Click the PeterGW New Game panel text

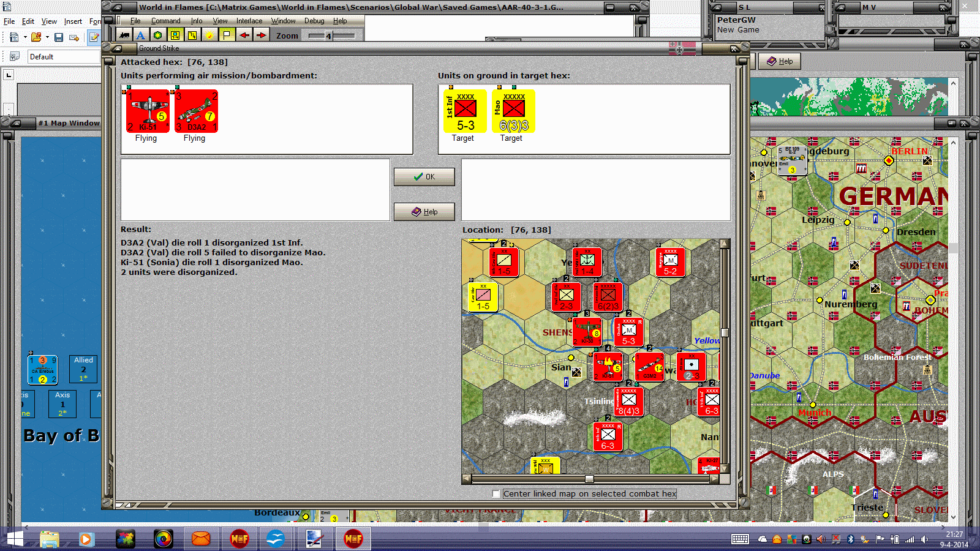coord(738,24)
